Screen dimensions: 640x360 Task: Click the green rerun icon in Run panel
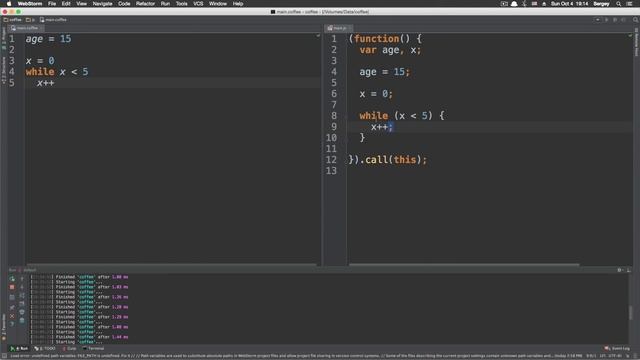(12, 279)
